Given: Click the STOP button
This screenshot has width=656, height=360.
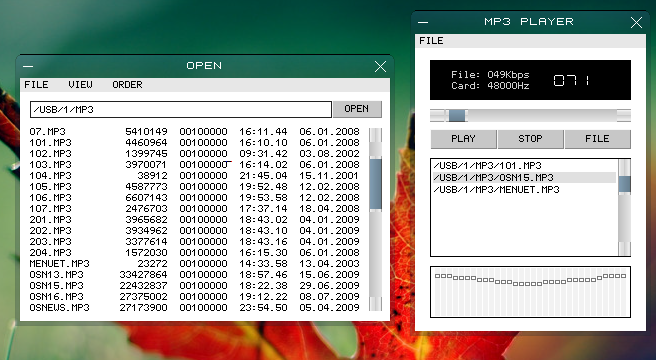Looking at the screenshot, I should pyautogui.click(x=530, y=139).
